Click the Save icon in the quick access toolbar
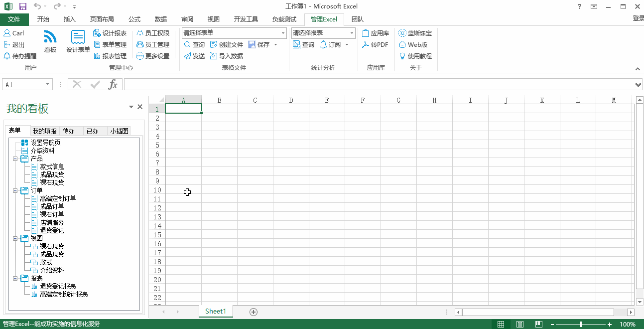This screenshot has height=329, width=644. point(22,6)
